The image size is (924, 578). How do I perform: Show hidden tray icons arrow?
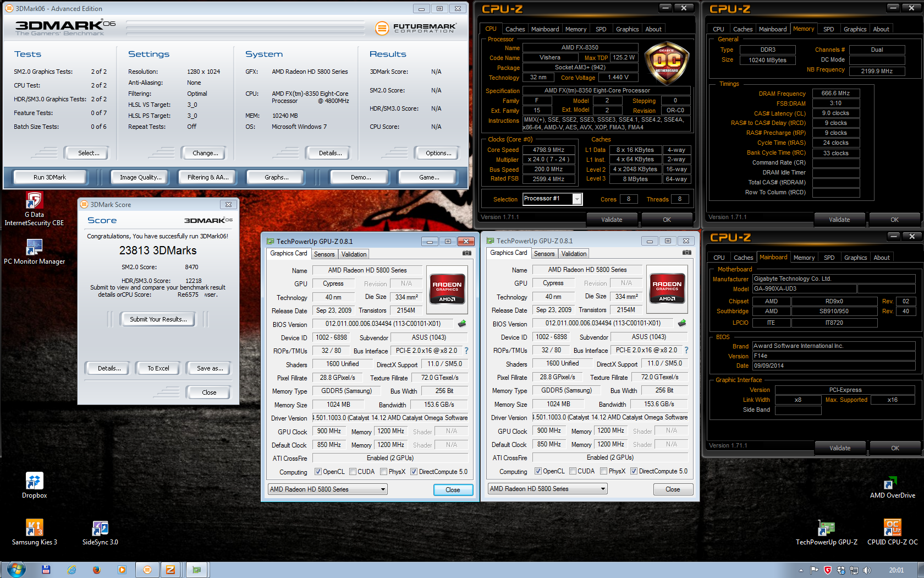click(801, 570)
